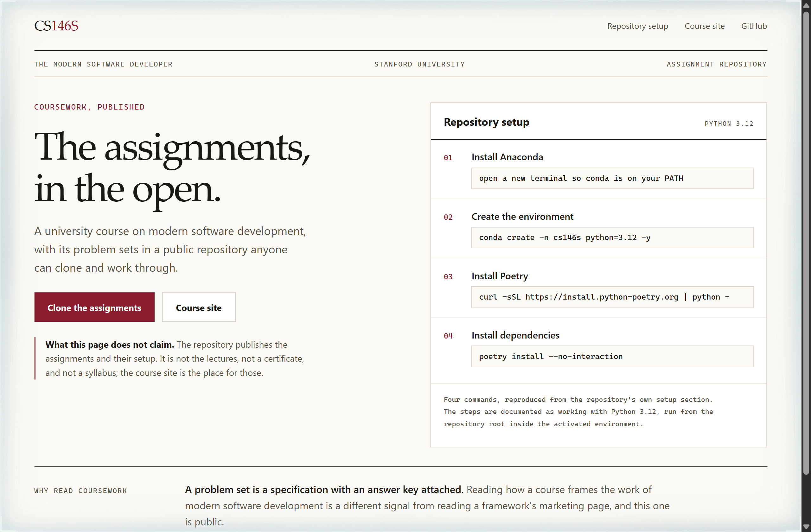
Task: Click step number 02
Action: point(448,217)
